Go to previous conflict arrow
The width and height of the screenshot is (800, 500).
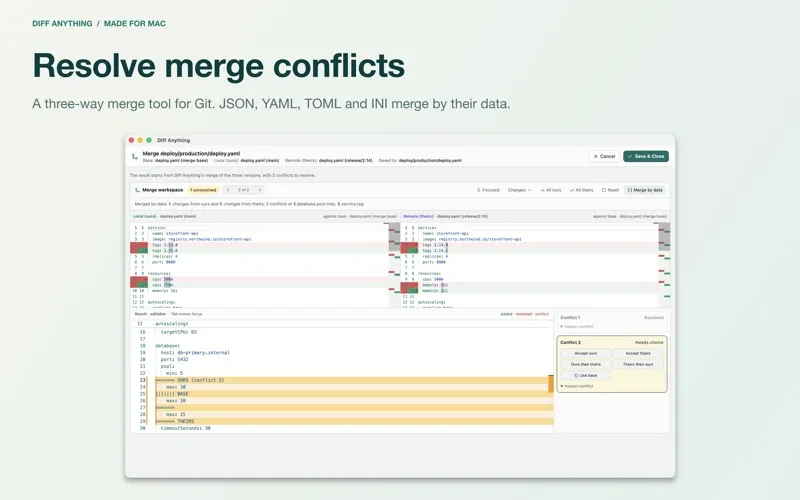228,190
